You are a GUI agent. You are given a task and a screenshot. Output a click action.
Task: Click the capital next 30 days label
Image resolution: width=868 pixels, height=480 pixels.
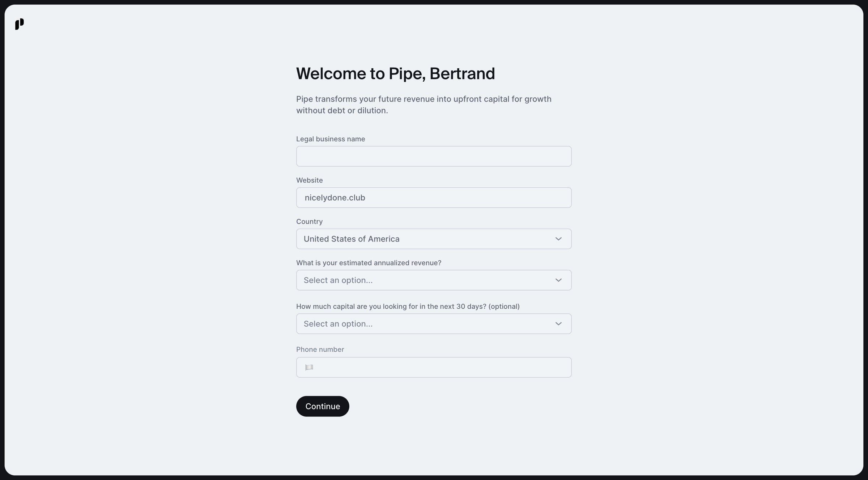point(408,306)
